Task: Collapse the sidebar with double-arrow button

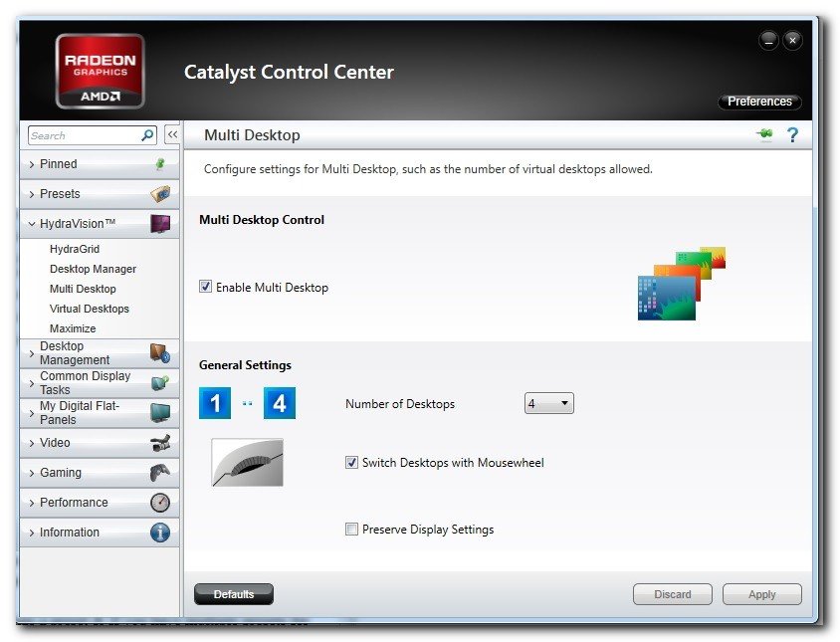Action: pos(172,134)
